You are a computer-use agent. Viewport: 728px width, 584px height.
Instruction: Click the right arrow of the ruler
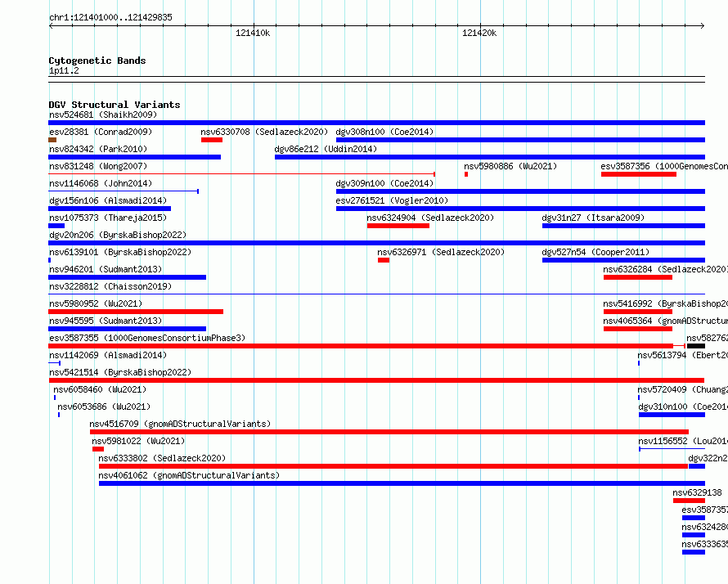703,25
